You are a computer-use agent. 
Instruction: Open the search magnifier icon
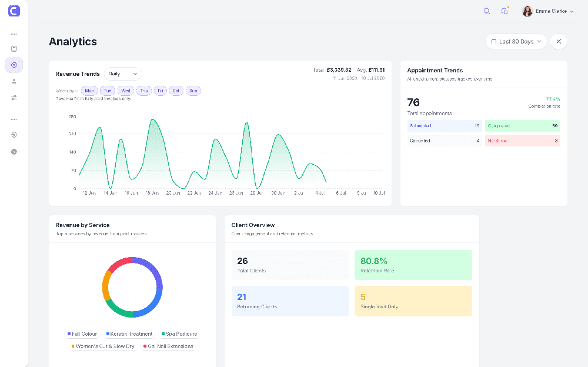487,11
